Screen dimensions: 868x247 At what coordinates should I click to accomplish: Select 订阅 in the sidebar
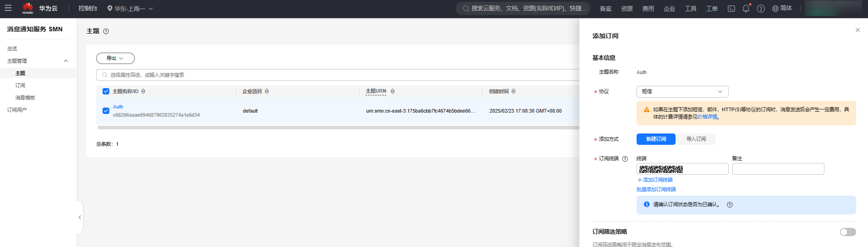coord(20,85)
